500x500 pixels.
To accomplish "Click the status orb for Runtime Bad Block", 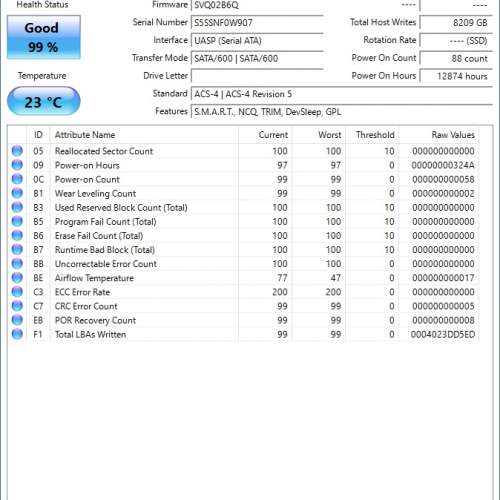I will point(17,250).
